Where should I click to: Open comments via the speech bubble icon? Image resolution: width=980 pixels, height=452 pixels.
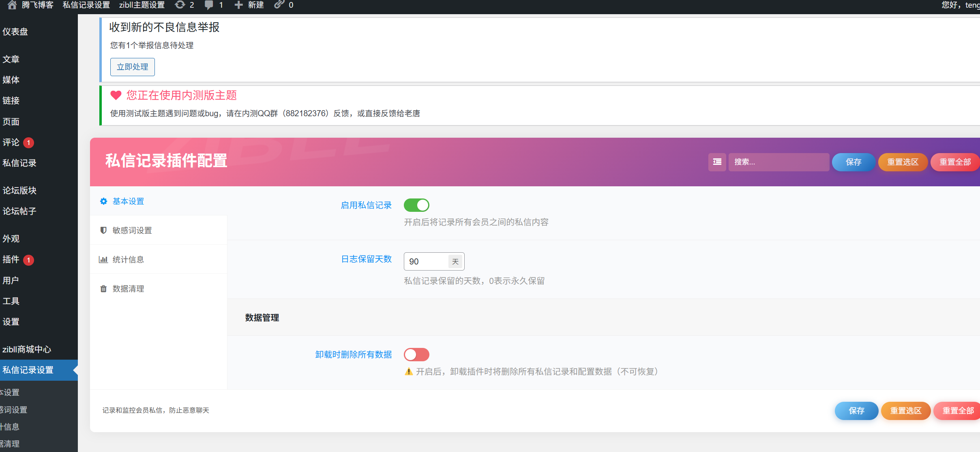click(x=209, y=5)
